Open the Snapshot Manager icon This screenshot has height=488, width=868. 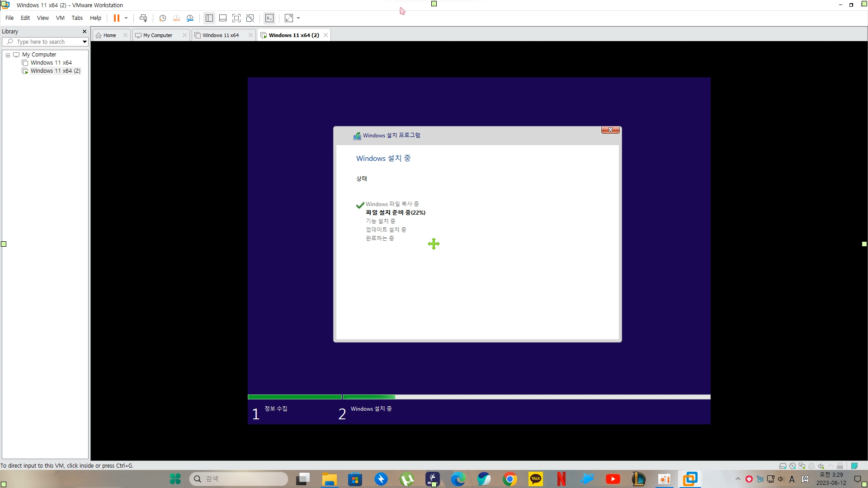pos(190,18)
